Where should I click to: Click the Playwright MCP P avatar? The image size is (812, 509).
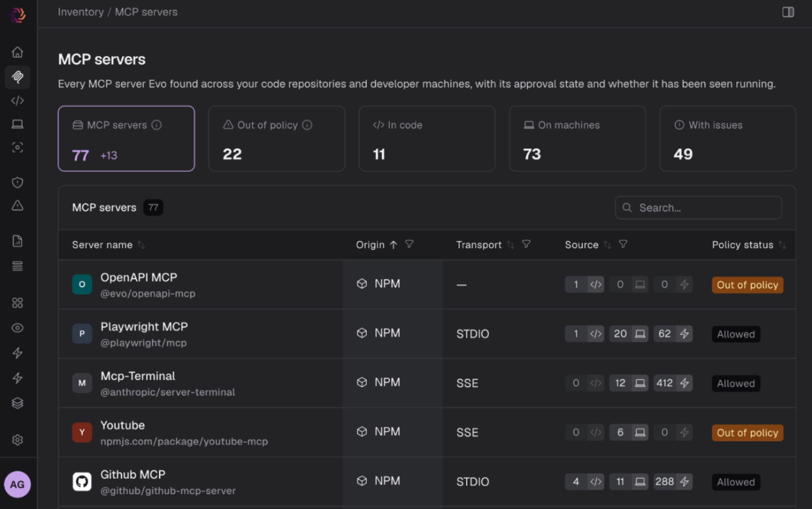point(82,333)
